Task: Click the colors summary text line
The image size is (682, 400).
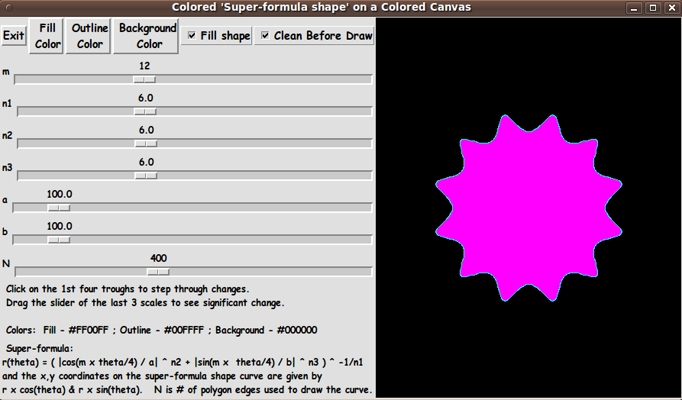Action: pyautogui.click(x=161, y=330)
